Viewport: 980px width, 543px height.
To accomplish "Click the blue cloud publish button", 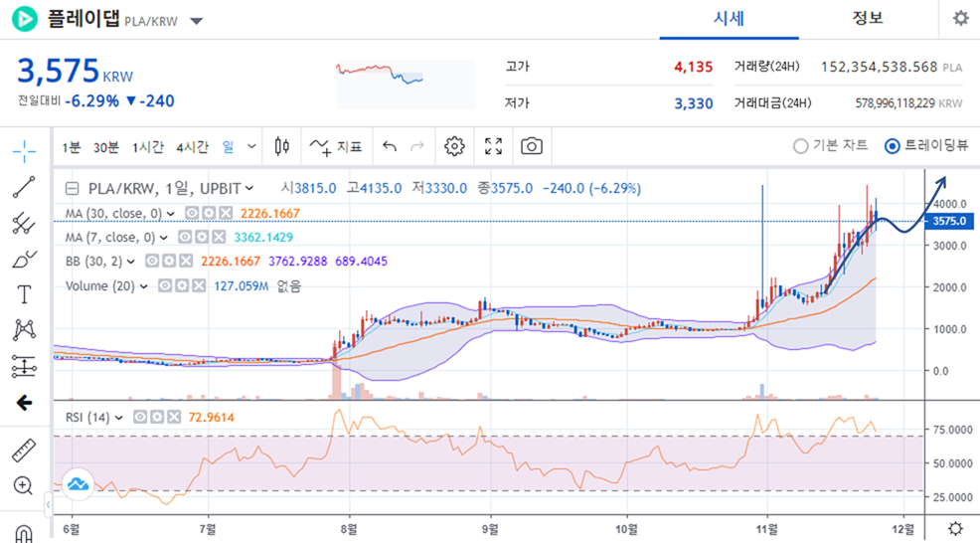I will [79, 484].
